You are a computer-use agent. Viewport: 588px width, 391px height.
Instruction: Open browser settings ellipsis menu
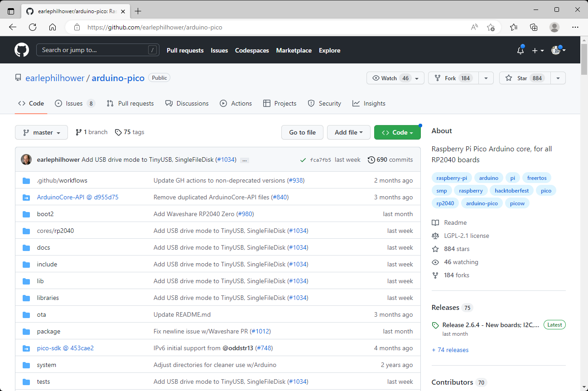point(575,27)
